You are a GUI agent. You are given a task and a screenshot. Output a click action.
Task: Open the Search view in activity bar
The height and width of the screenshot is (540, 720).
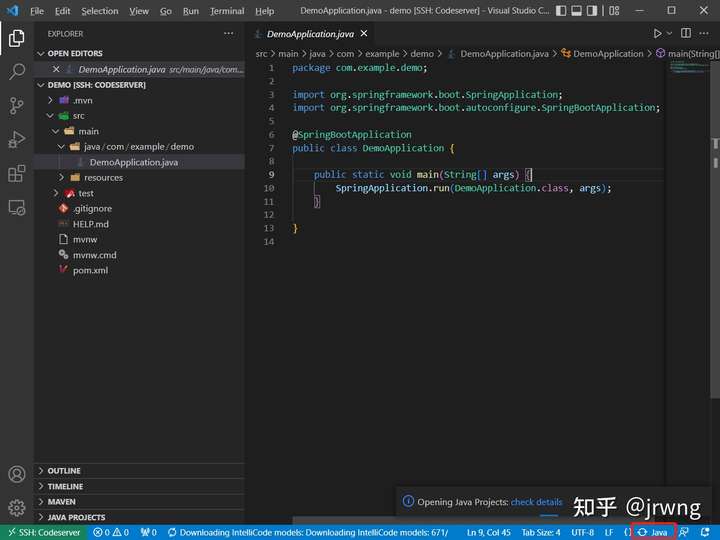click(x=17, y=72)
